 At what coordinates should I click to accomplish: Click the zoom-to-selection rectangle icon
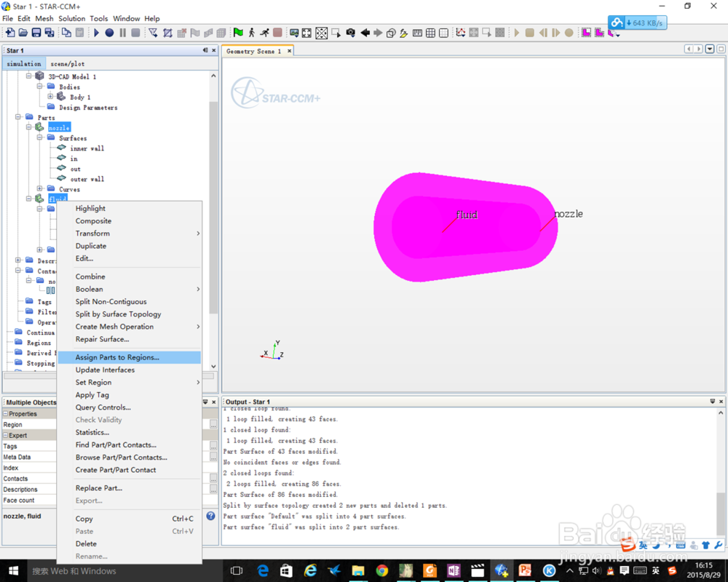[336, 33]
